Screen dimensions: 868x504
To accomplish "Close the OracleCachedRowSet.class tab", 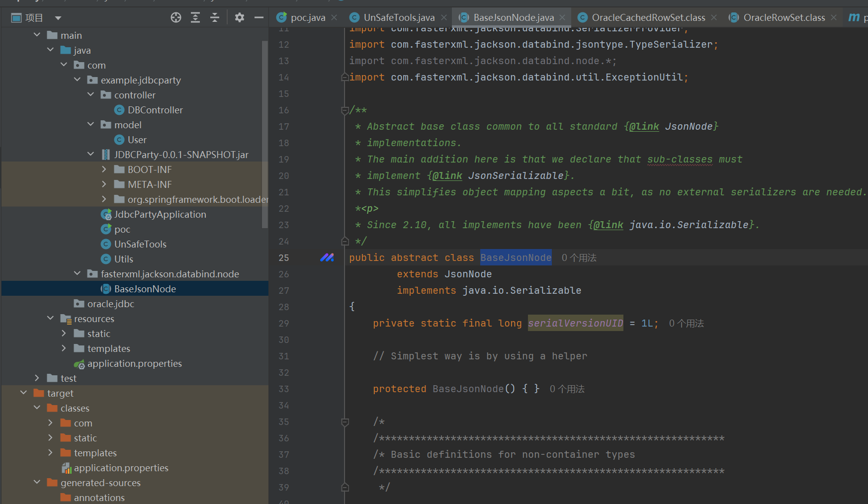I will pos(714,18).
